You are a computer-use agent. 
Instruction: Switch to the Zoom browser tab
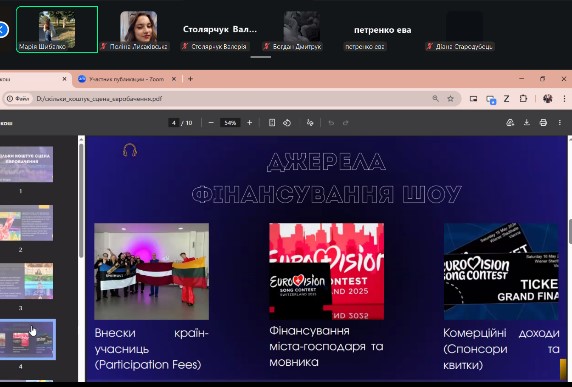[x=126, y=79]
